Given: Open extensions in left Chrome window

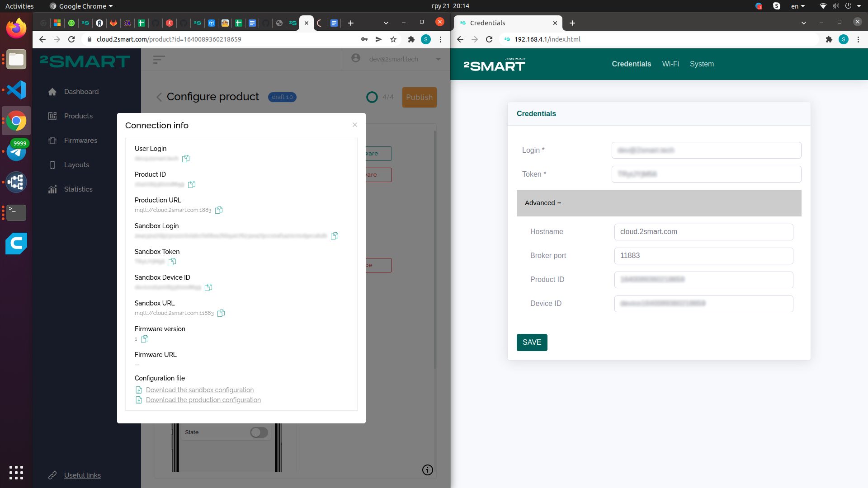Looking at the screenshot, I should pyautogui.click(x=411, y=39).
